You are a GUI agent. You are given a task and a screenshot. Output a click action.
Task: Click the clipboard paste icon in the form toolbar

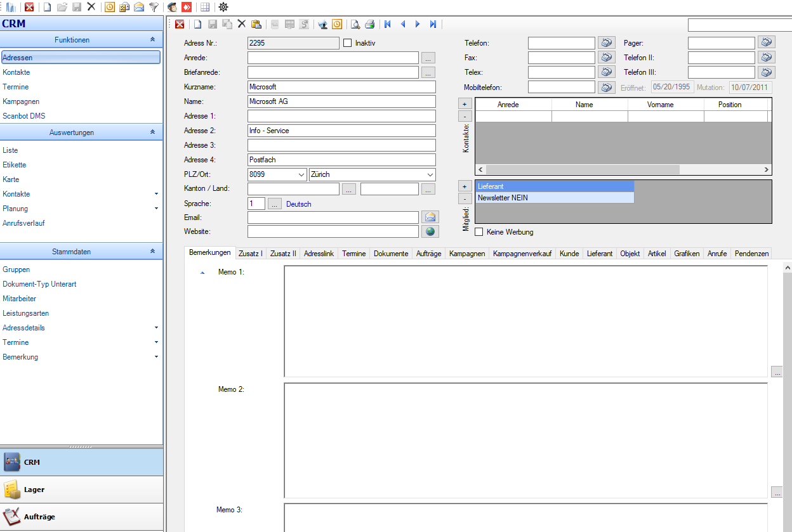pos(256,24)
